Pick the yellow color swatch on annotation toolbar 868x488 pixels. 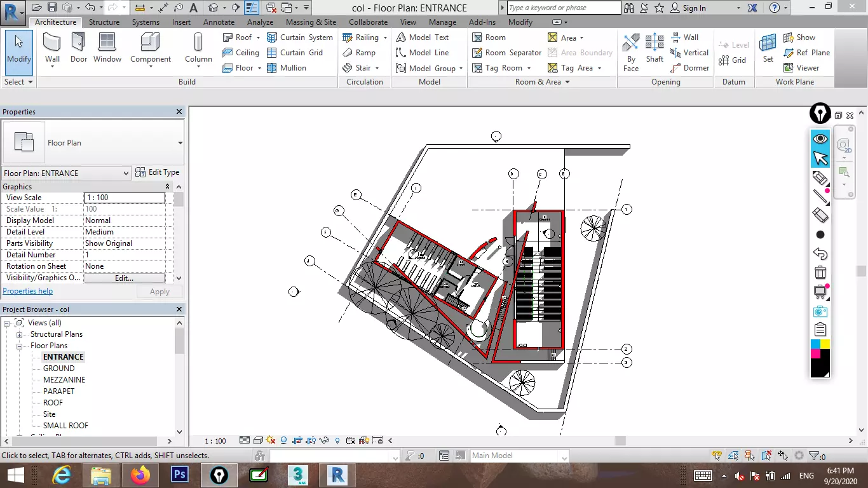pyautogui.click(x=825, y=344)
